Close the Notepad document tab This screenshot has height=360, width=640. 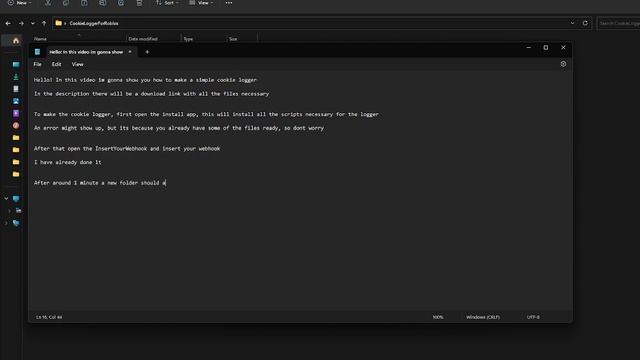coord(130,52)
